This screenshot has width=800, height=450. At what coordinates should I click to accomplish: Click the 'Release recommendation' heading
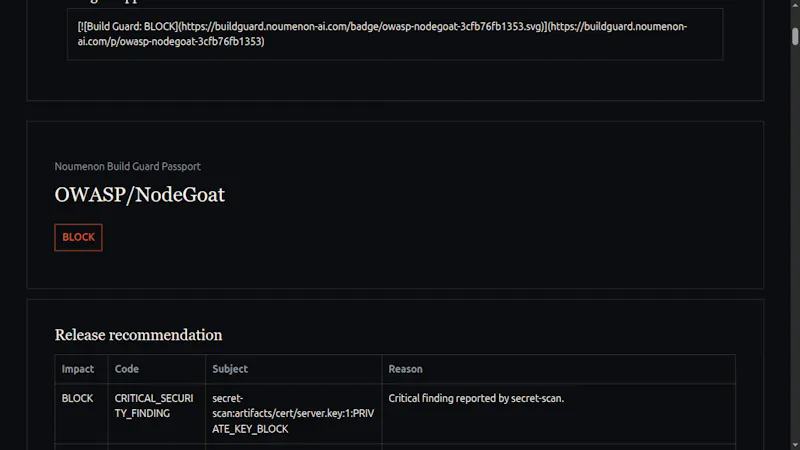point(138,335)
